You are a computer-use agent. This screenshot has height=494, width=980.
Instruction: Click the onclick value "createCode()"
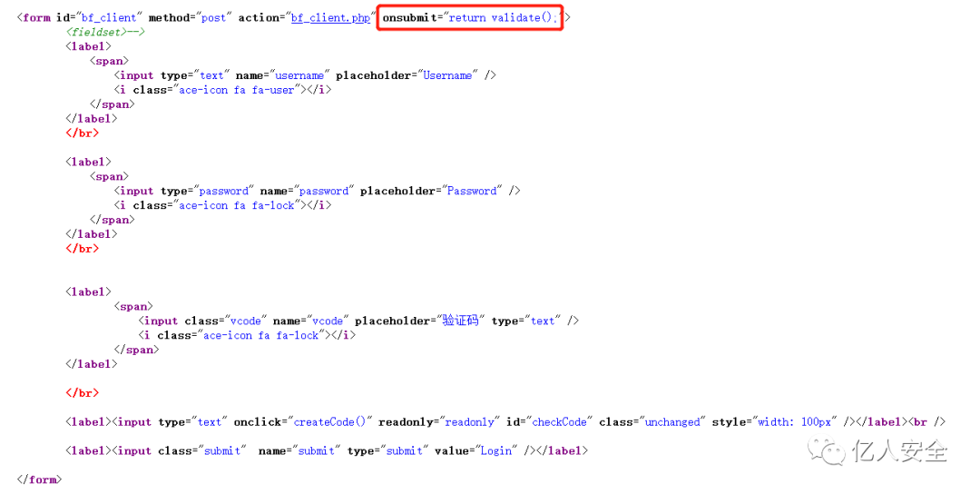pyautogui.click(x=330, y=422)
